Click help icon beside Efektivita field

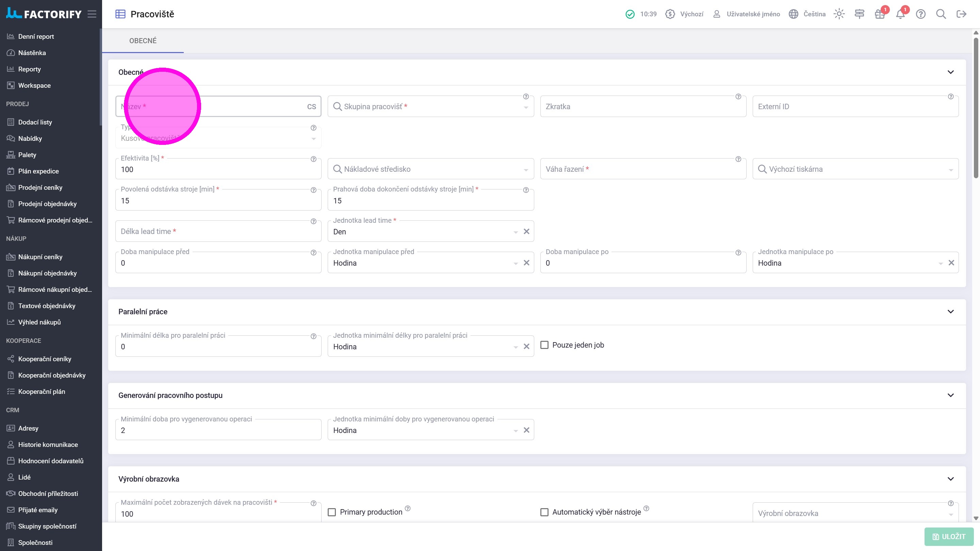(313, 159)
